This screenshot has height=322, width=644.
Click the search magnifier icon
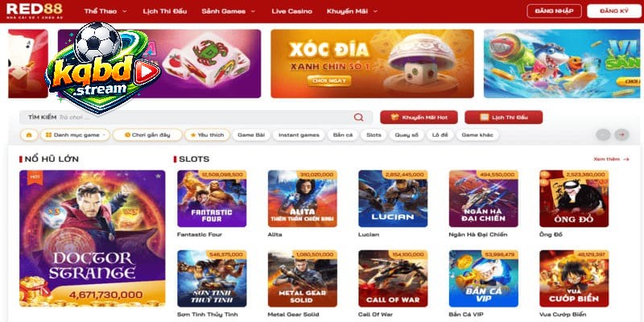click(x=358, y=118)
